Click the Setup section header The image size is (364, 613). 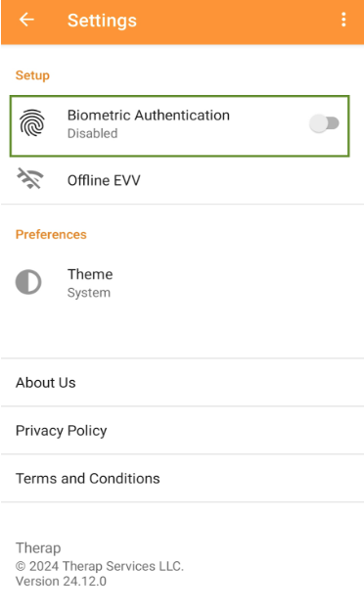[32, 75]
